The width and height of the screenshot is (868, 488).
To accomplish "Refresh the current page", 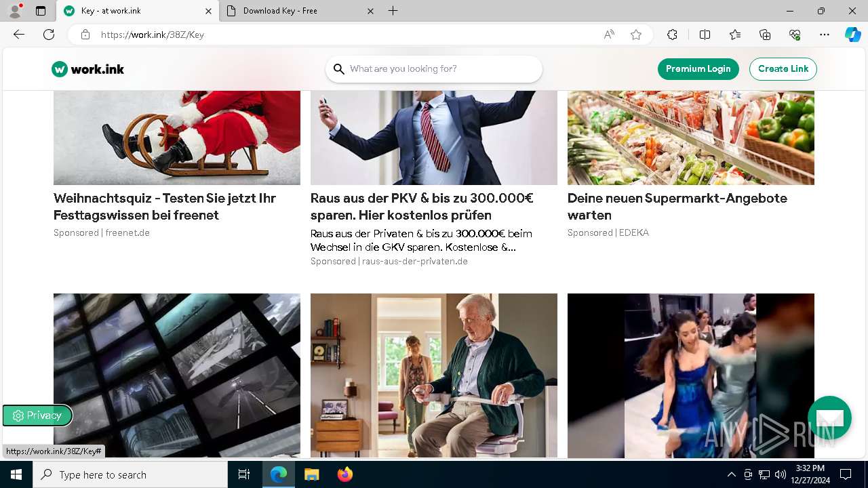I will (49, 35).
